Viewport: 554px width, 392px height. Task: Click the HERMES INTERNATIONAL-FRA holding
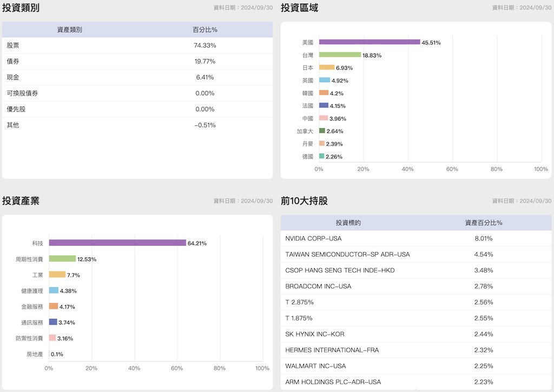pos(332,350)
